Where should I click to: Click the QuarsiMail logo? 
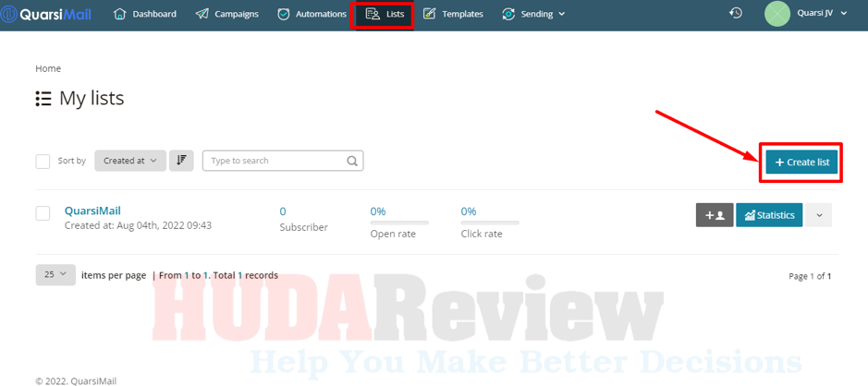46,14
